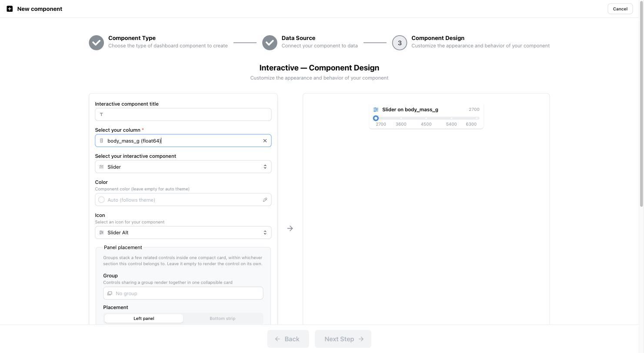
Task: Click the Data Source completed checkmark
Action: 270,43
